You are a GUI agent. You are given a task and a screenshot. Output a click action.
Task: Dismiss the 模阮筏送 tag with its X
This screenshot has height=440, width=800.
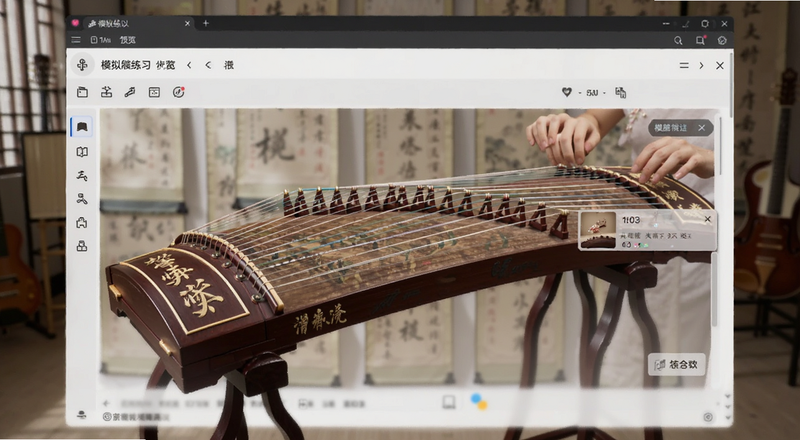[x=702, y=128]
